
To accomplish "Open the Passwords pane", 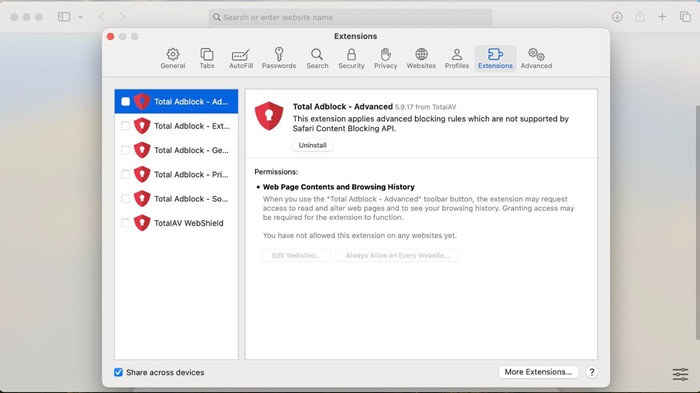I will [279, 59].
